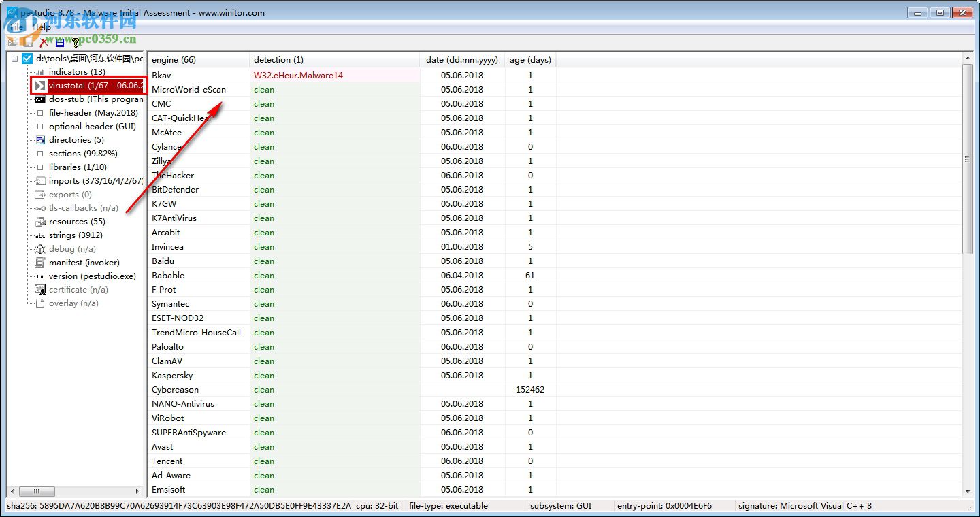
Task: Sort by the age (days) column header
Action: tap(530, 60)
